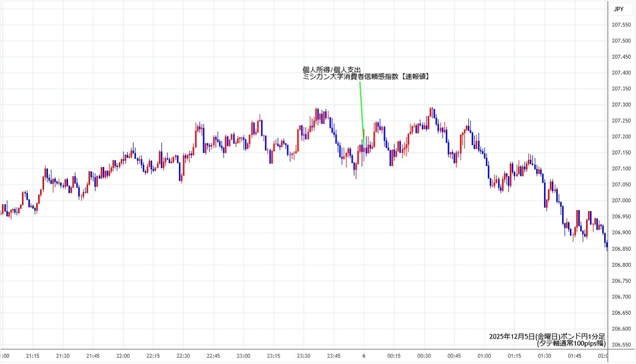Select the 207.000 price axis label

[622, 201]
